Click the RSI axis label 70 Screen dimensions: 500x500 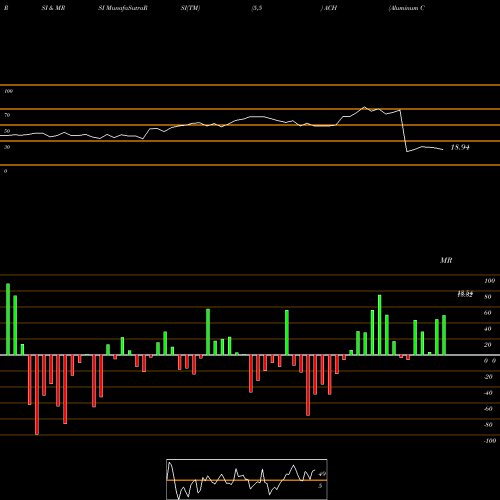click(x=7, y=115)
